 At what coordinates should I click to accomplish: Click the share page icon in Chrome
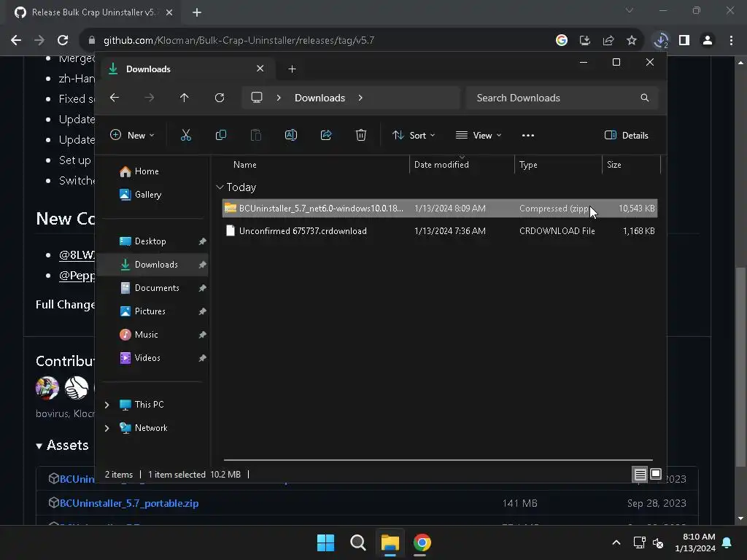pos(608,41)
